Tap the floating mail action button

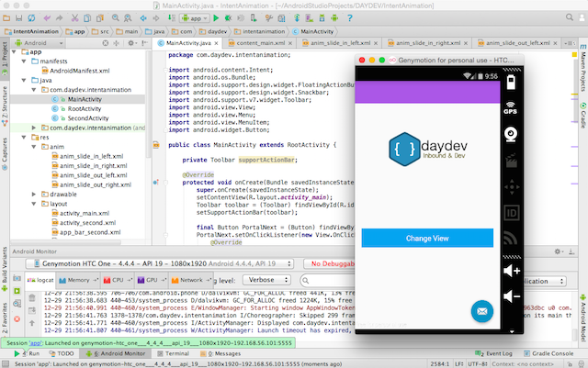[481, 311]
